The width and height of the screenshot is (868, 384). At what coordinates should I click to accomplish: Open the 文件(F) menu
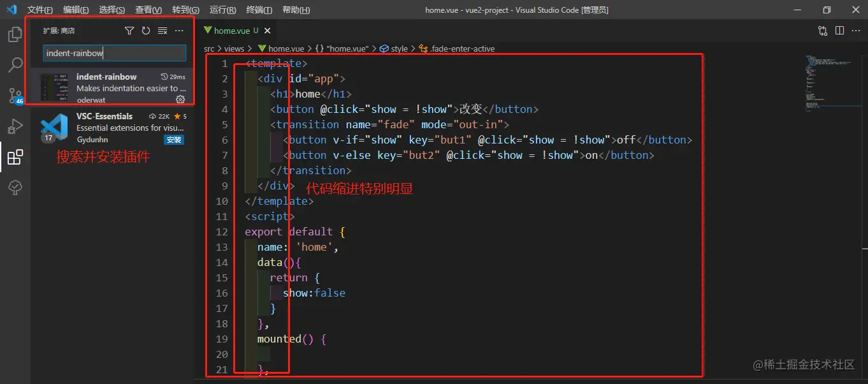(40, 10)
